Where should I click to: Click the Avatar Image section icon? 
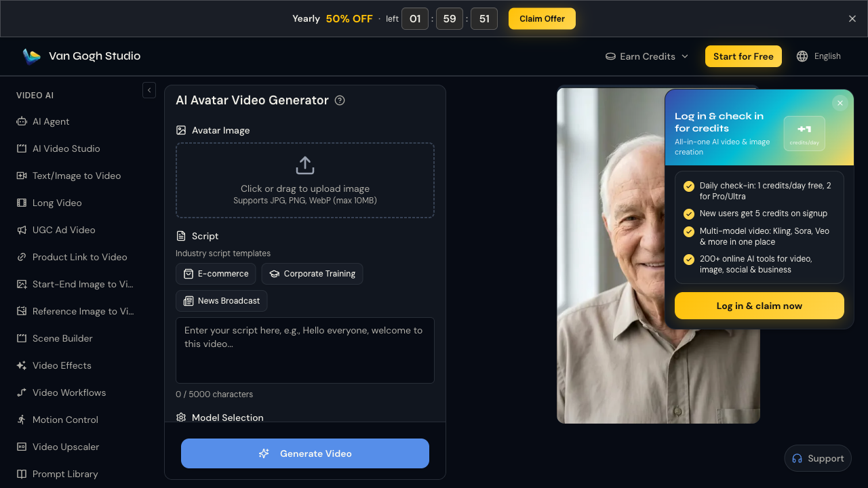(181, 130)
